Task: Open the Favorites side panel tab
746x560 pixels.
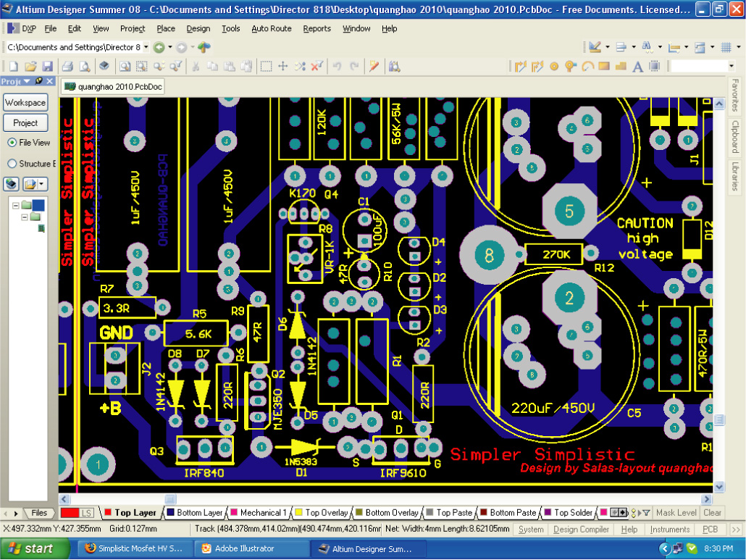Action: (735, 95)
